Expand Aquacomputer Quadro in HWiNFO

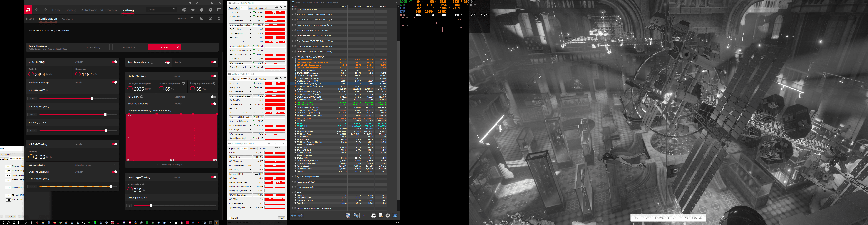(293, 187)
